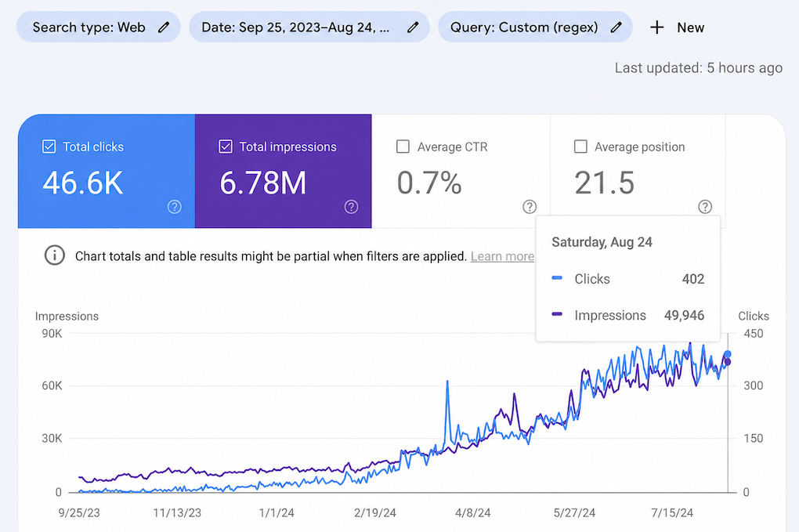Open help icon in Total impressions card
Image resolution: width=799 pixels, height=532 pixels.
click(351, 207)
